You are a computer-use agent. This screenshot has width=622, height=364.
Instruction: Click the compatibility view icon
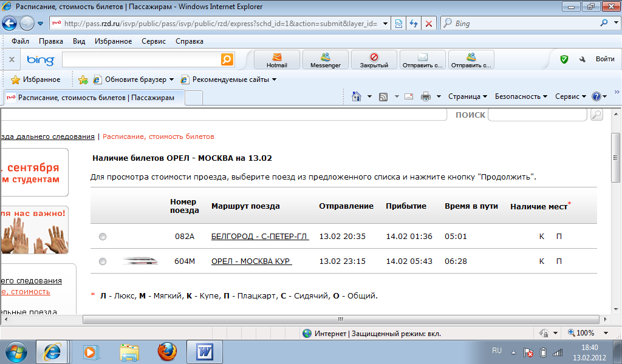[x=398, y=24]
